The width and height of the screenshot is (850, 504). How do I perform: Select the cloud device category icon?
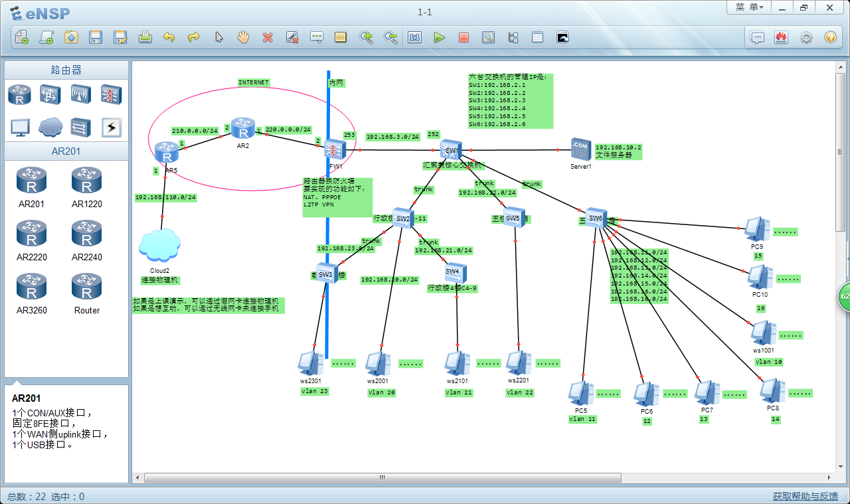pyautogui.click(x=50, y=126)
